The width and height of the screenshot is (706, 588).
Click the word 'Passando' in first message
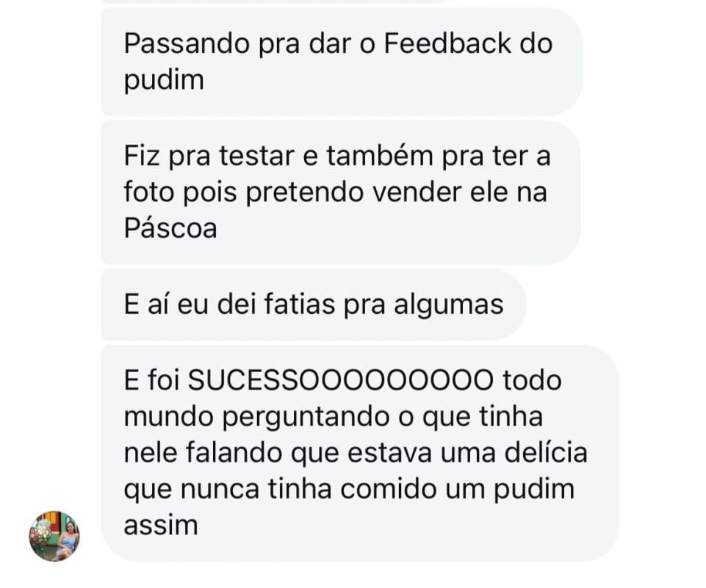(x=187, y=44)
